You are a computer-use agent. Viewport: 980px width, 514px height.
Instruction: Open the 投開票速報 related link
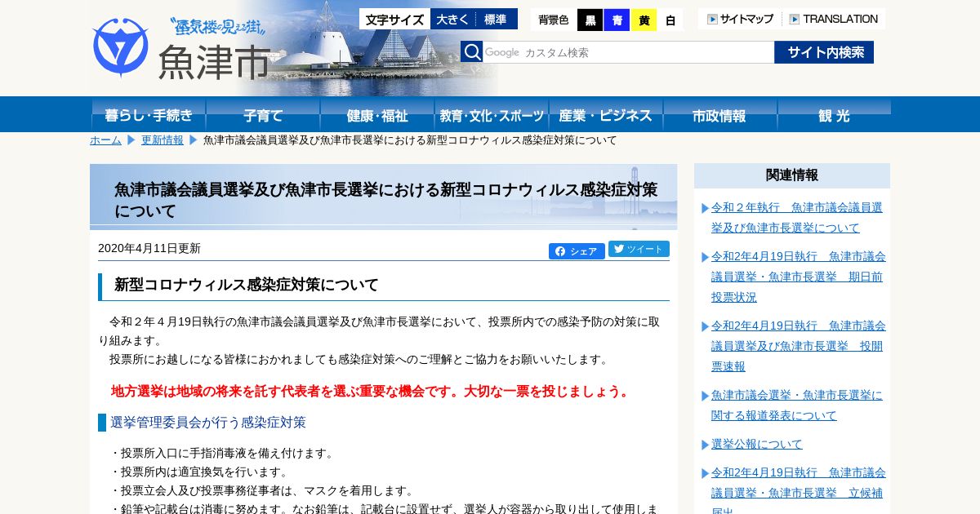click(799, 346)
